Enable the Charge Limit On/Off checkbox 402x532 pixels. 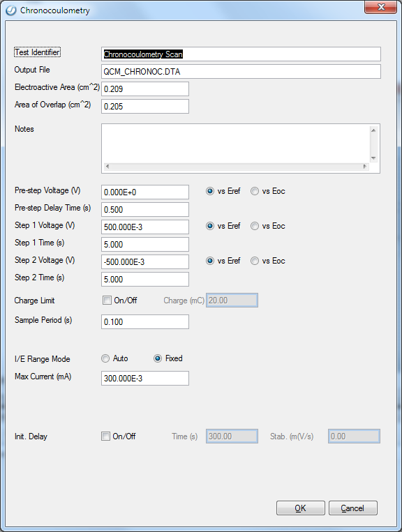tap(107, 301)
